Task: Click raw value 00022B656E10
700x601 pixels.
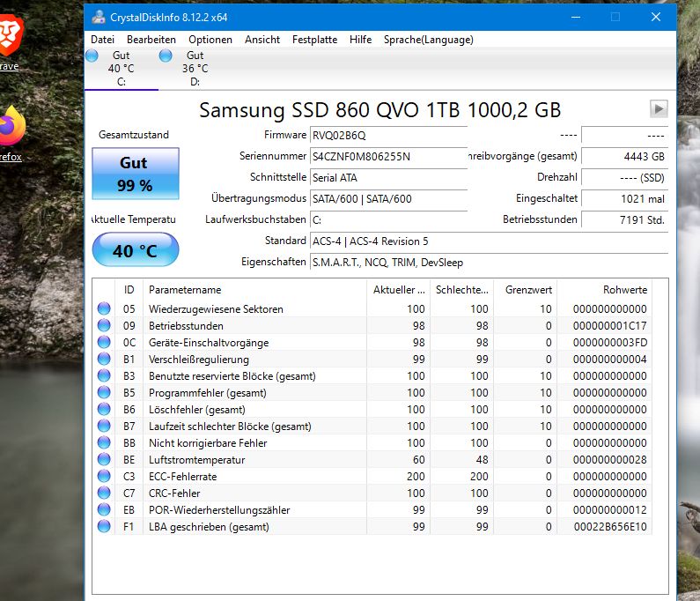Action: click(x=610, y=527)
